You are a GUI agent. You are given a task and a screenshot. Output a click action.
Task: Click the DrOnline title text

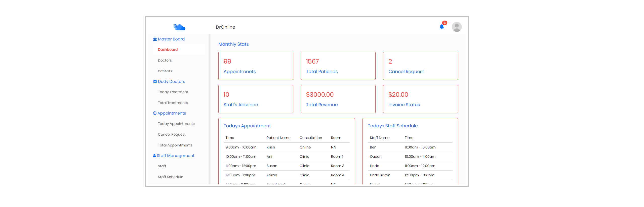coord(225,27)
